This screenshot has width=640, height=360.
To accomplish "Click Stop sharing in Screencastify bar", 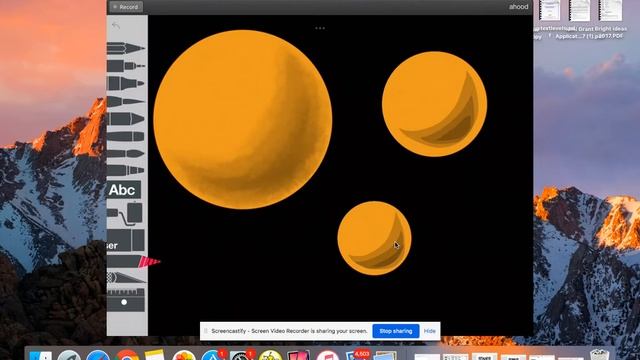I will click(x=396, y=331).
